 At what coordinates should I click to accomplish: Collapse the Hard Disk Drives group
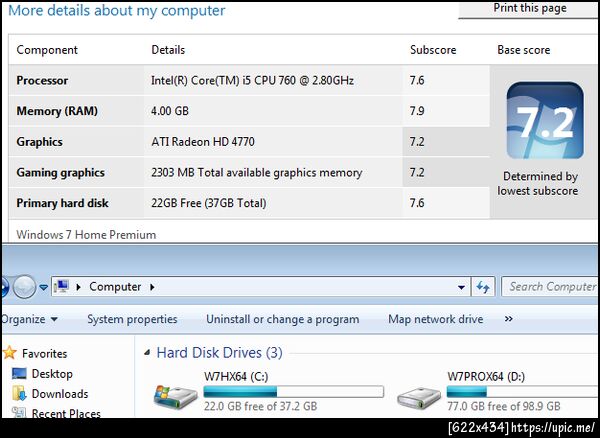coord(147,353)
